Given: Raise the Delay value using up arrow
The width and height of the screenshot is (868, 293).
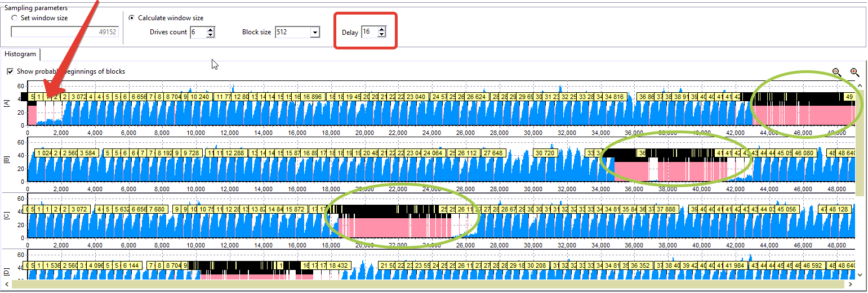Looking at the screenshot, I should (381, 29).
